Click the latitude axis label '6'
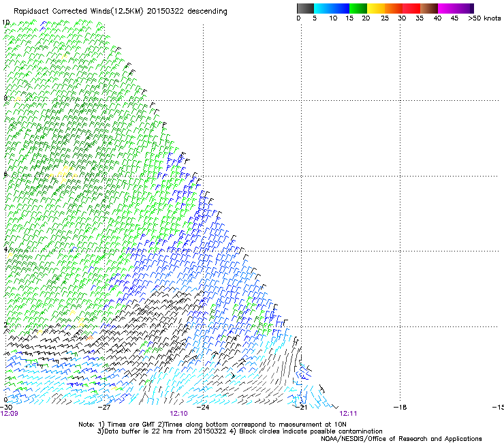Screen dimensions: 504x443 tap(5, 174)
